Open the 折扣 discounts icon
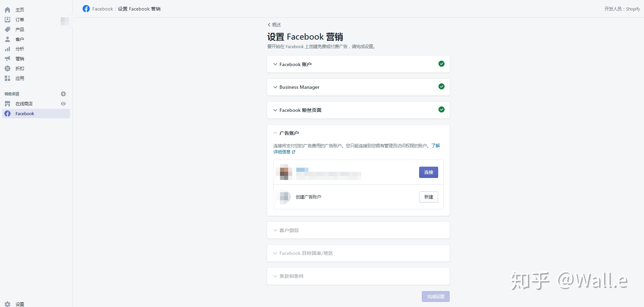The width and height of the screenshot is (644, 307). pos(7,68)
